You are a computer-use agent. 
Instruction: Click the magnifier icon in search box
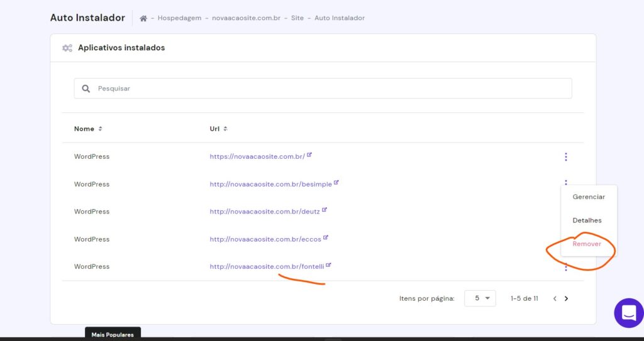click(x=86, y=89)
